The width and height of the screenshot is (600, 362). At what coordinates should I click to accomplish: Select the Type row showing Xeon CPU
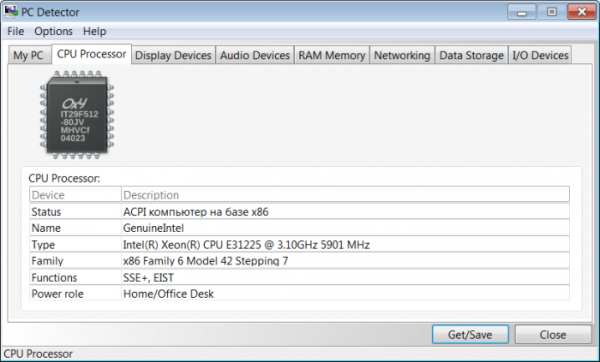pyautogui.click(x=299, y=245)
